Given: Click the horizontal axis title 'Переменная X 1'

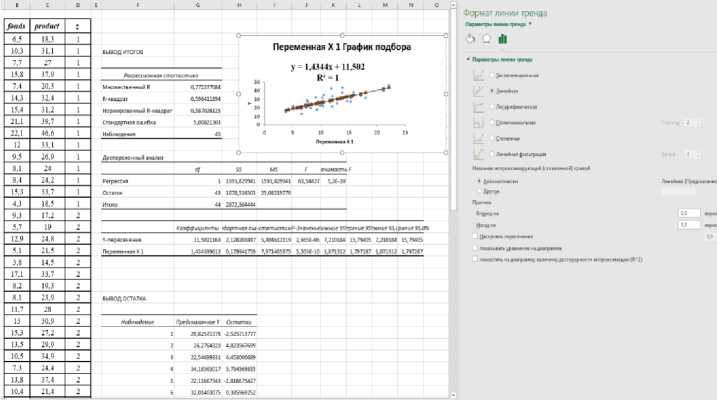Looking at the screenshot, I should click(334, 142).
